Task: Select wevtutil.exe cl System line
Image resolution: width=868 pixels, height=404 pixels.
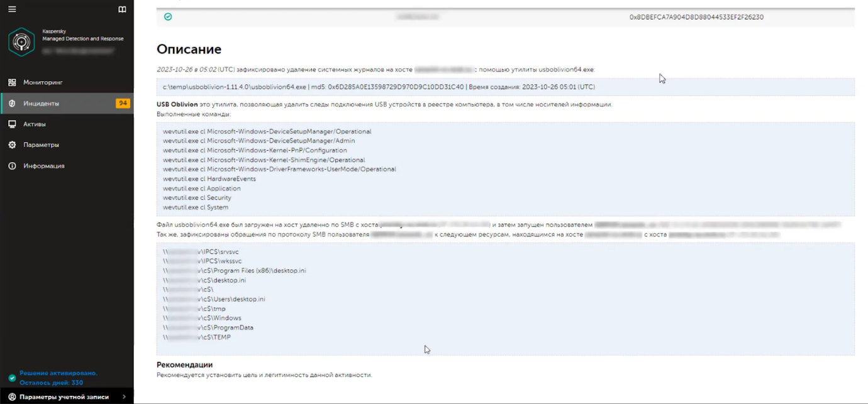Action: point(196,207)
